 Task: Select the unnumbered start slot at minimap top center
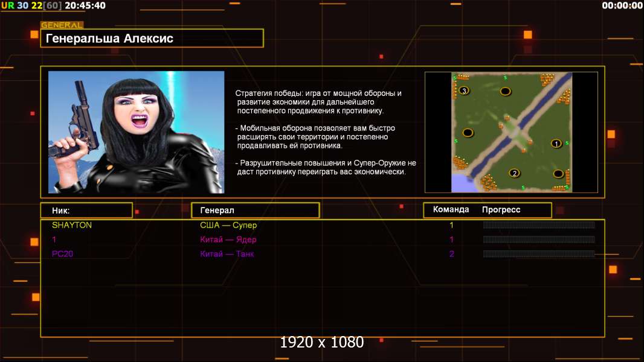tap(505, 91)
